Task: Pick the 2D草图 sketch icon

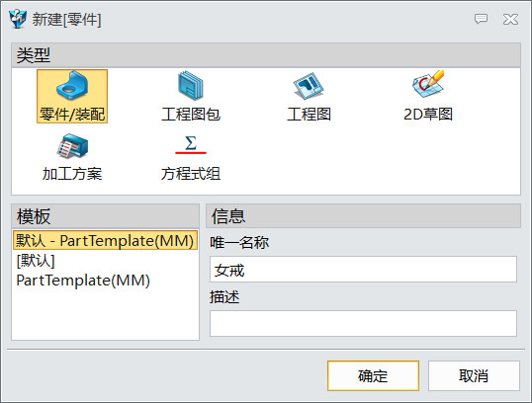Action: pos(428,84)
